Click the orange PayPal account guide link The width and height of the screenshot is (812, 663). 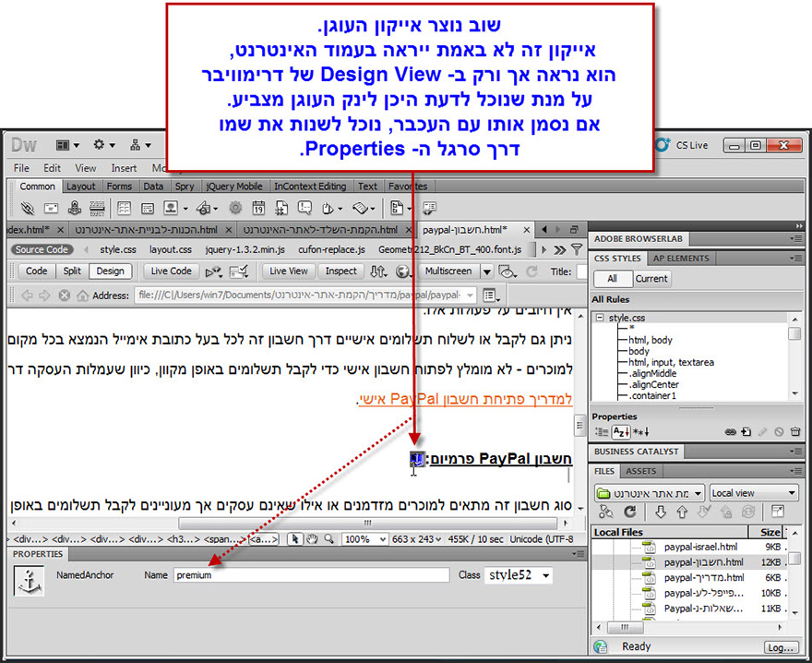click(x=465, y=399)
